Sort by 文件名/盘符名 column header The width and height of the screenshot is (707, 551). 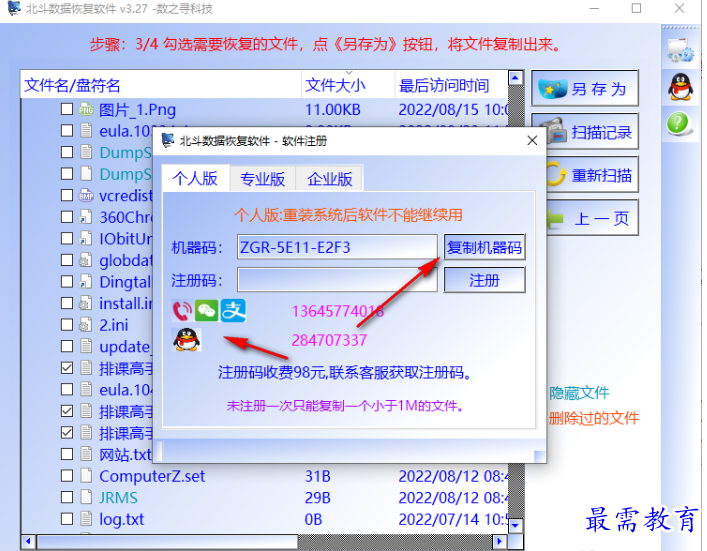[x=161, y=85]
